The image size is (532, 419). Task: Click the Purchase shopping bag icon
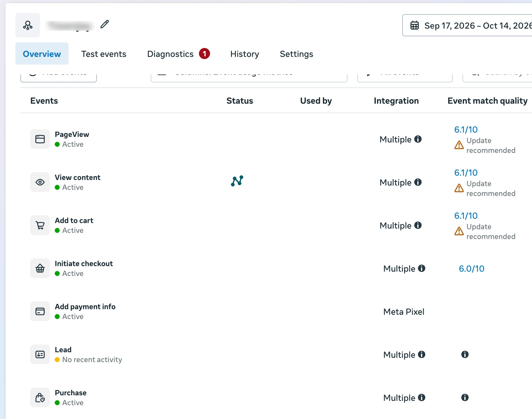(x=40, y=397)
